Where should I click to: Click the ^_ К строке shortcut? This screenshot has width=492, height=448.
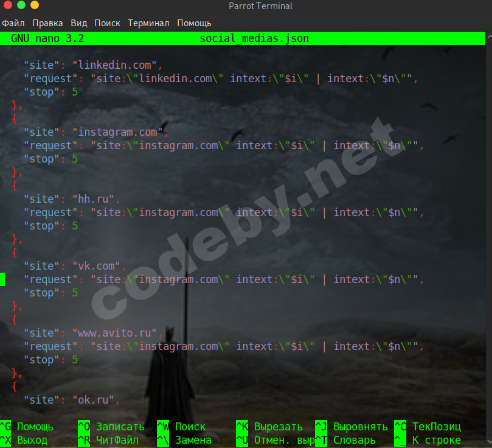[428, 440]
